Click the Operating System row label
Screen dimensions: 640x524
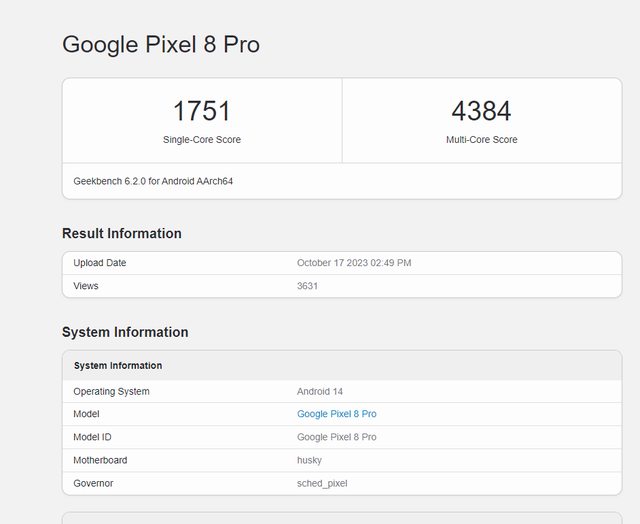[111, 391]
